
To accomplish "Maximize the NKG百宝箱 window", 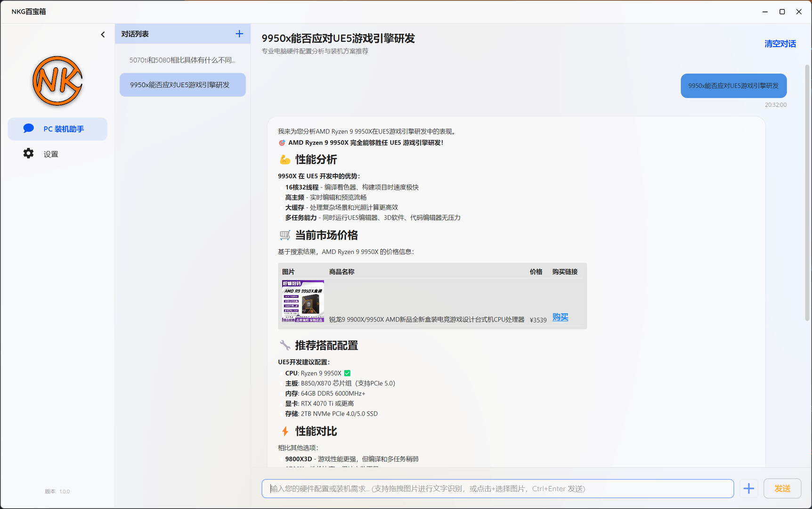I will (782, 12).
